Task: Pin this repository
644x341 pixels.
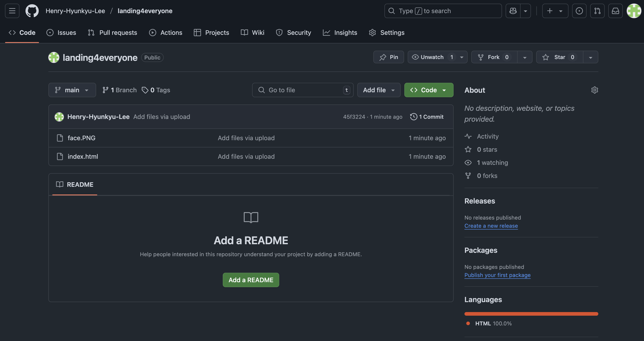Action: (388, 57)
